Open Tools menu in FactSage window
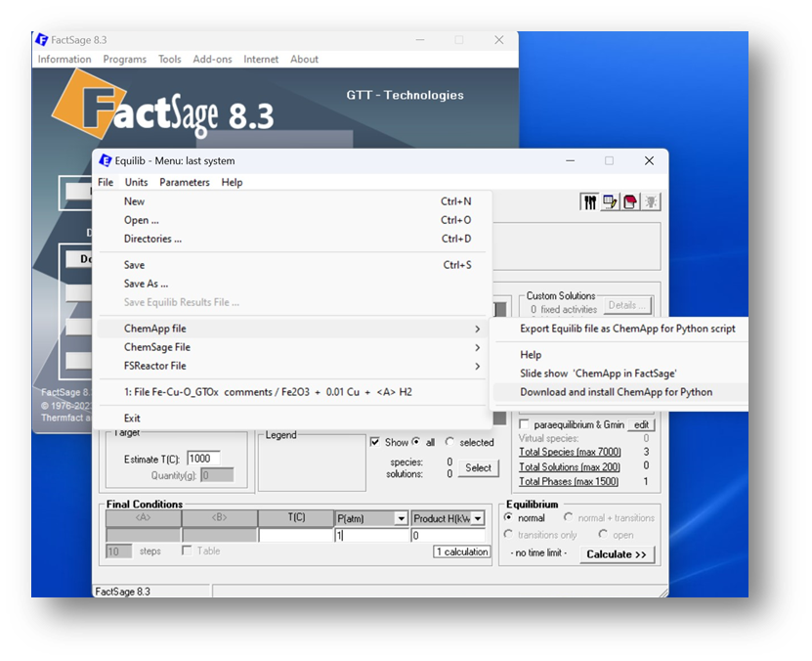The height and width of the screenshot is (661, 812). tap(170, 59)
